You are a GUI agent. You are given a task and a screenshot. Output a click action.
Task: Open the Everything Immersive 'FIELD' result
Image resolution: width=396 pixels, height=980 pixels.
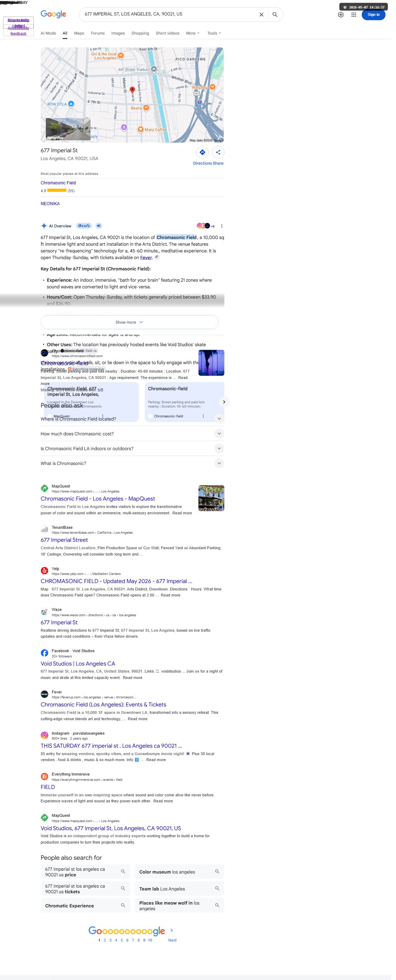tap(48, 787)
